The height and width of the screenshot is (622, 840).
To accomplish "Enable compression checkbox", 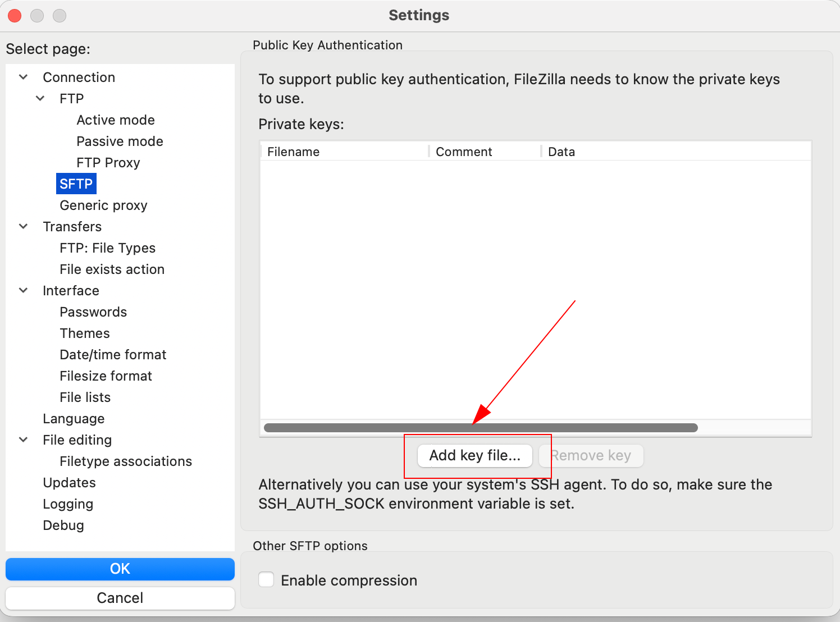I will tap(266, 580).
